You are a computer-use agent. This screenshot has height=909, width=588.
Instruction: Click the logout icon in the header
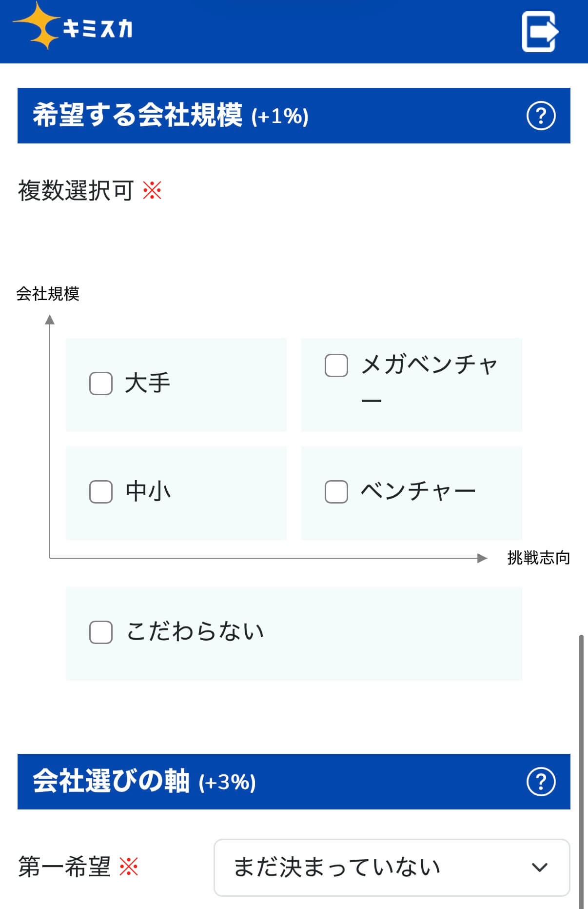click(x=540, y=32)
